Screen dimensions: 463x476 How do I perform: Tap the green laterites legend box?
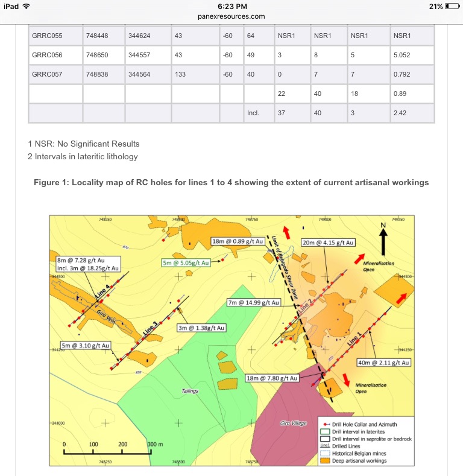tap(325, 432)
